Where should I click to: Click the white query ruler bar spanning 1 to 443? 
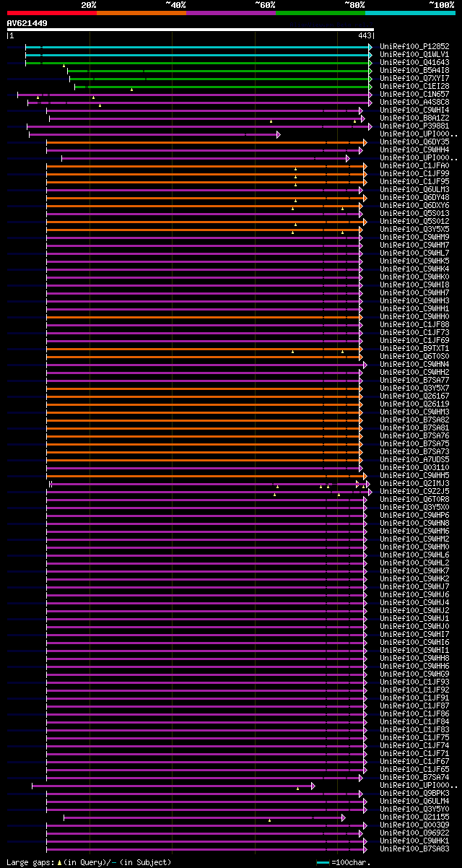[x=191, y=30]
